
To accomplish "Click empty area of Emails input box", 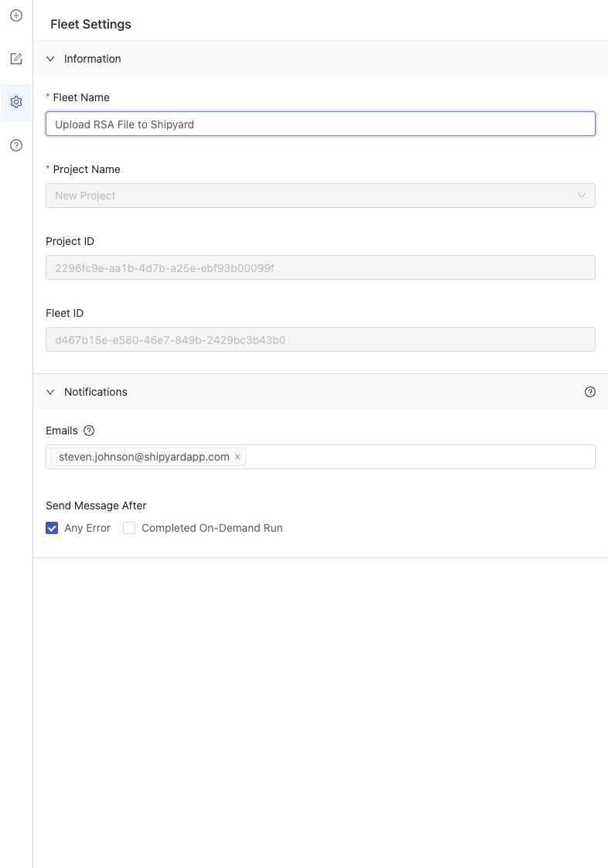I will [x=420, y=457].
